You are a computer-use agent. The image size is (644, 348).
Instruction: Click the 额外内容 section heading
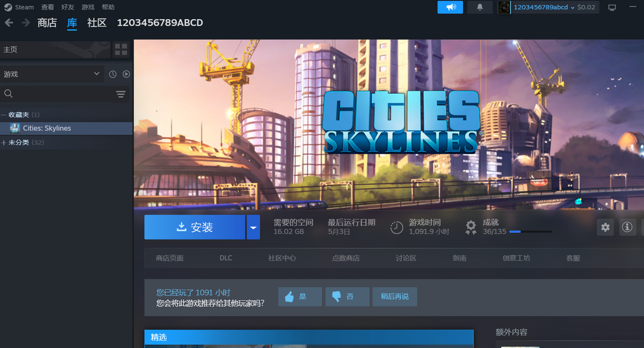(x=512, y=332)
